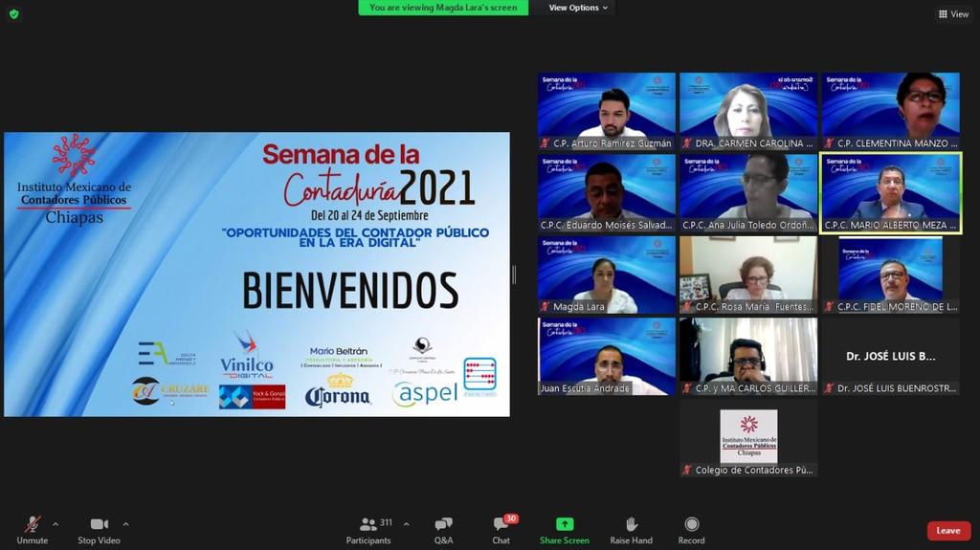Viewport: 980px width, 550px height.
Task: Click the Cruzare sponsor logo
Action: (x=170, y=392)
